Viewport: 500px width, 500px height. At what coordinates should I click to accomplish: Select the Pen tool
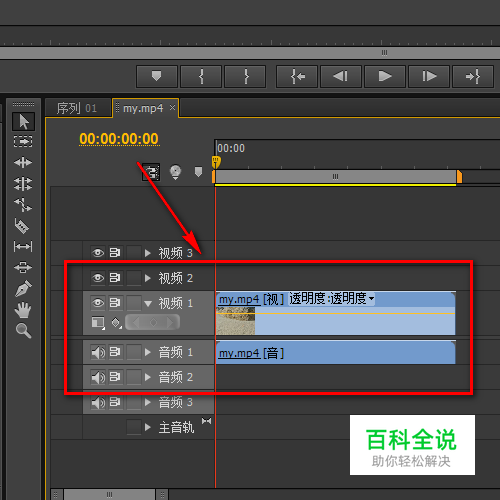point(23,288)
